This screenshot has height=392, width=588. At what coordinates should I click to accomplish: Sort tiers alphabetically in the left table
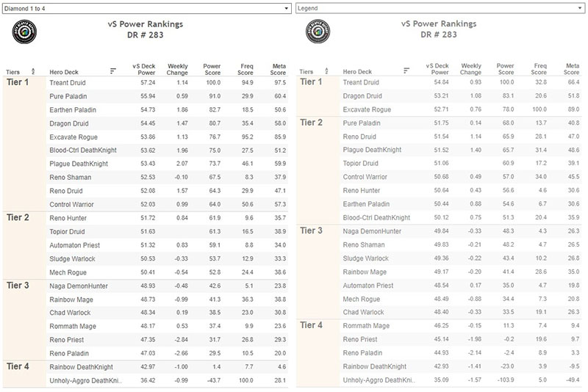[33, 71]
